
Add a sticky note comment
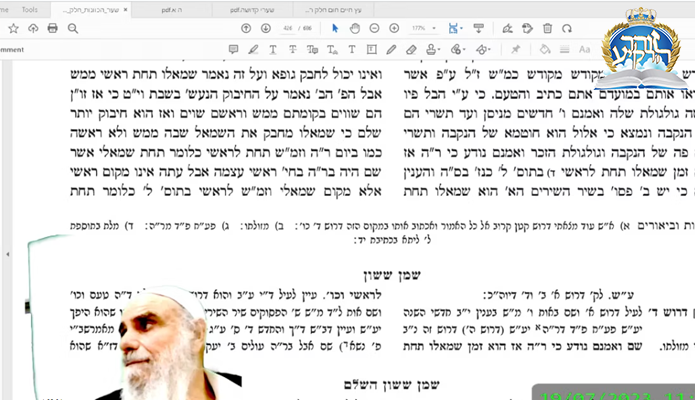coord(233,49)
